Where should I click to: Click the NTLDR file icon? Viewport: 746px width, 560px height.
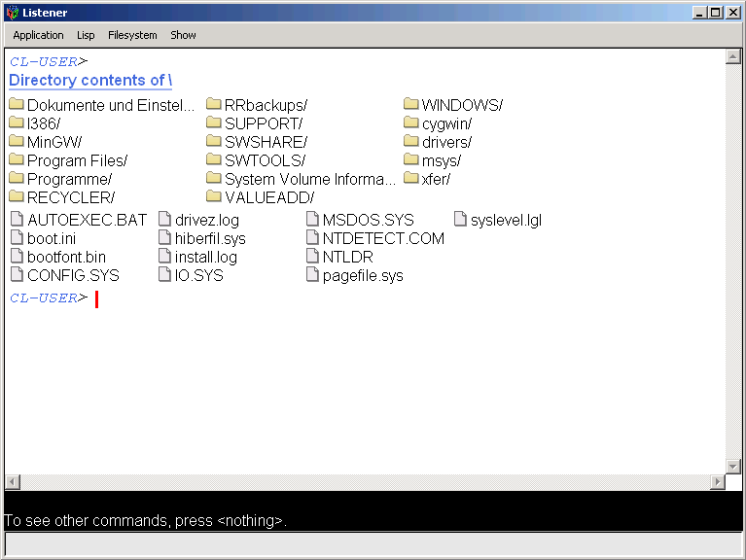312,256
